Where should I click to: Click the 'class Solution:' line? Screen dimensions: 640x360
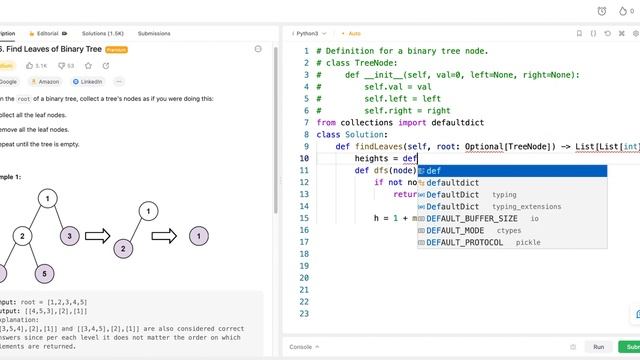[352, 135]
